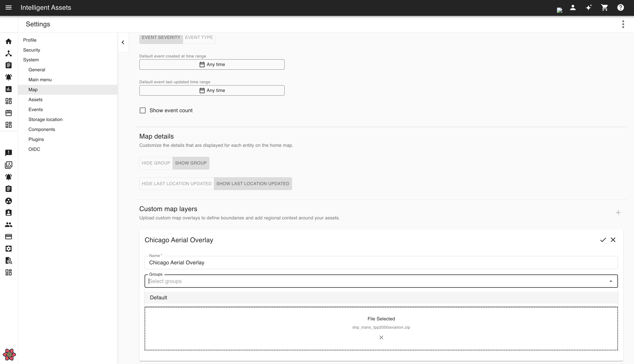634x364 pixels.
Task: Collapse the Groups dropdown arrow
Action: click(611, 281)
